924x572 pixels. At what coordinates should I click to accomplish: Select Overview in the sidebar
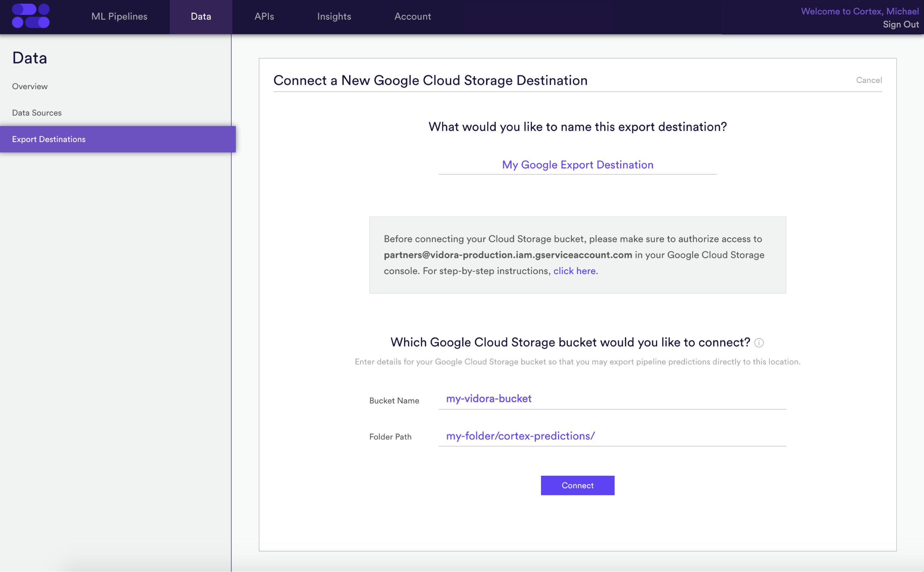[x=30, y=86]
